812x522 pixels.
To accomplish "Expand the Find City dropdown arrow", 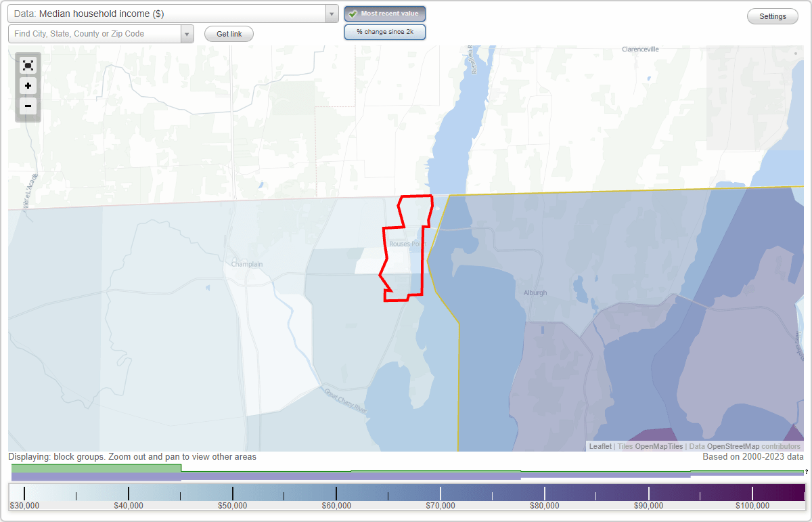I will point(187,33).
